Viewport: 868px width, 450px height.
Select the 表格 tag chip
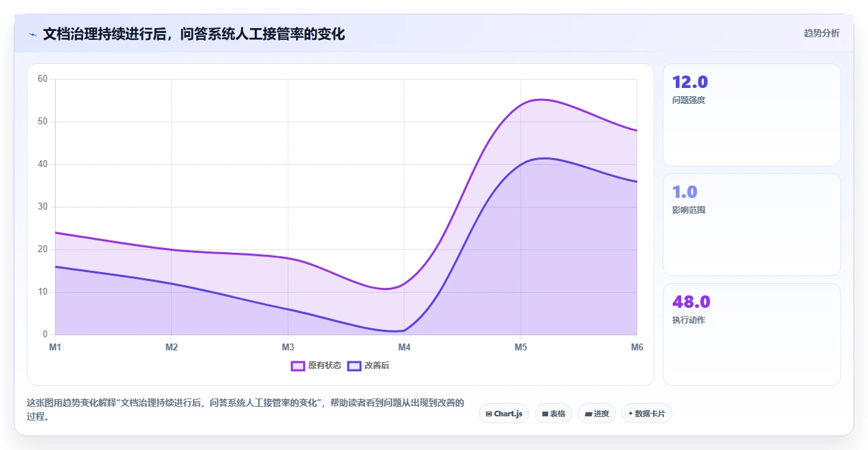click(553, 414)
